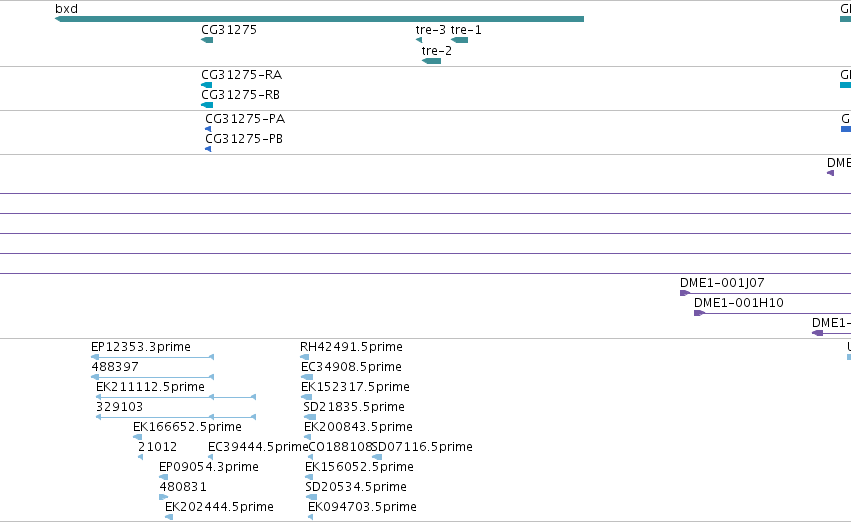Image resolution: width=851 pixels, height=522 pixels.
Task: Click the CG31275-PA protein arrowhead
Action: (x=208, y=129)
